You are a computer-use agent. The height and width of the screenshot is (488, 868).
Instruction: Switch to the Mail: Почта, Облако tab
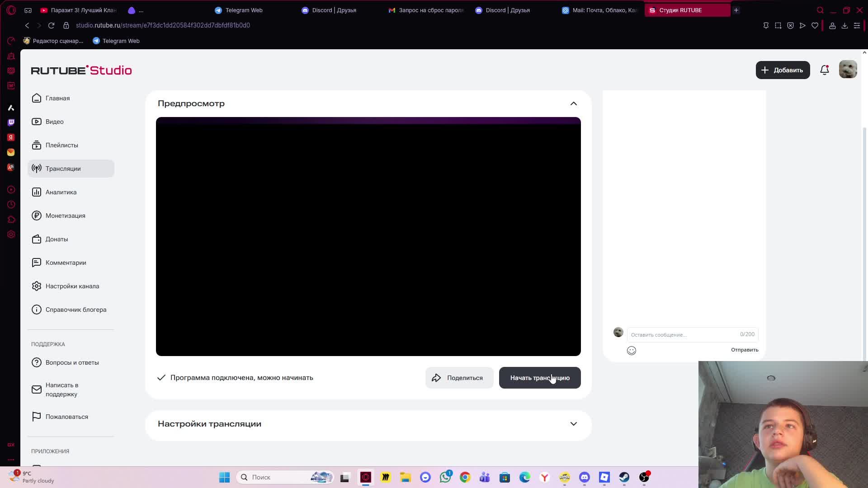coord(600,10)
